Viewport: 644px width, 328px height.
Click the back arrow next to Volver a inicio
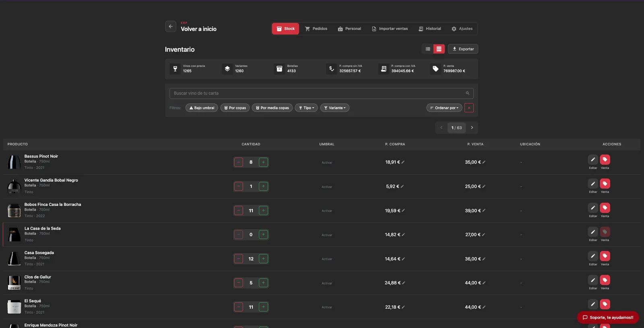pos(171,27)
